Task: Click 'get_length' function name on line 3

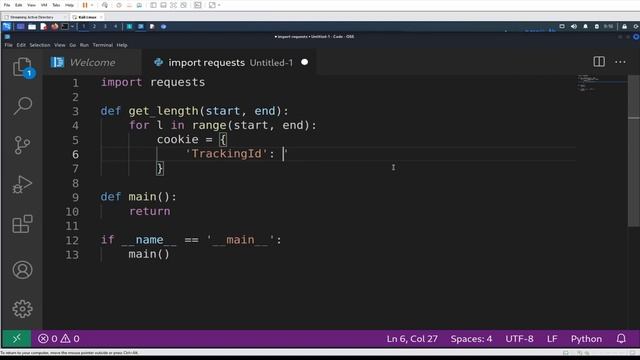Action: 163,111
